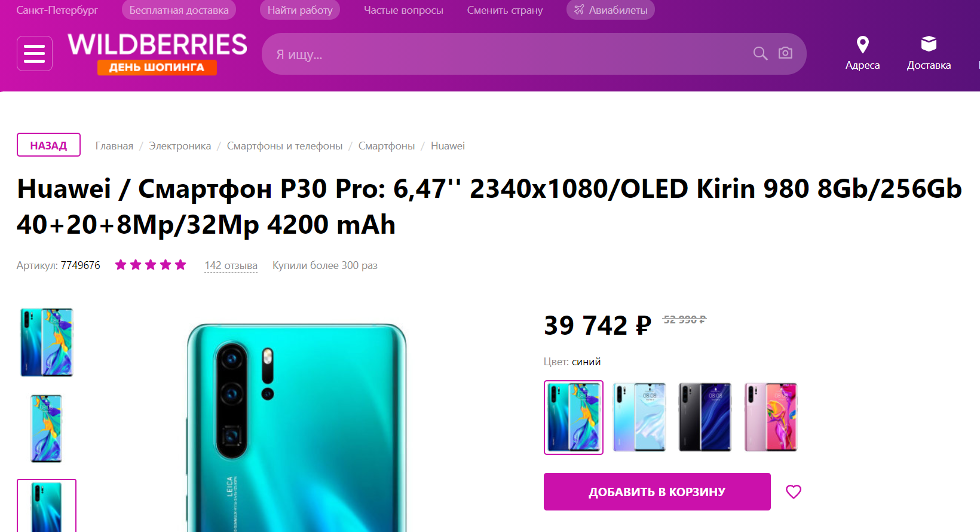
Task: Open the 142 отзыва reviews link
Action: tap(231, 265)
